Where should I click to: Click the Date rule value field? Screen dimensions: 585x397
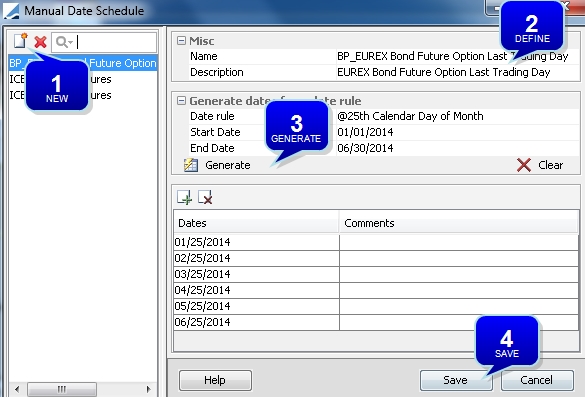coord(457,116)
